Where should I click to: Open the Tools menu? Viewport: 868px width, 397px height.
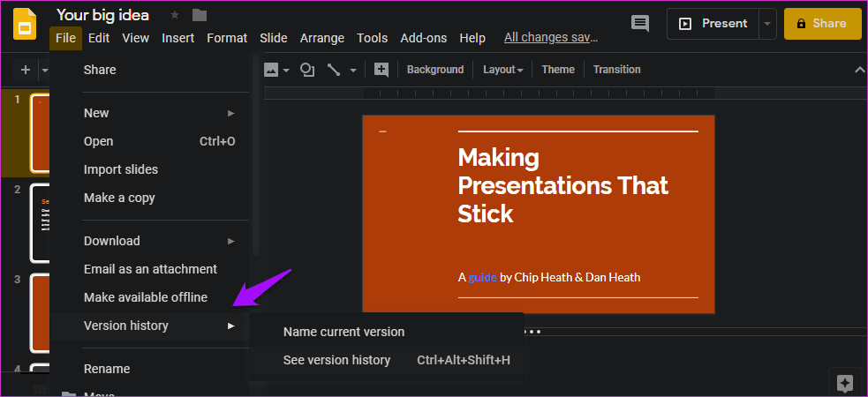372,38
